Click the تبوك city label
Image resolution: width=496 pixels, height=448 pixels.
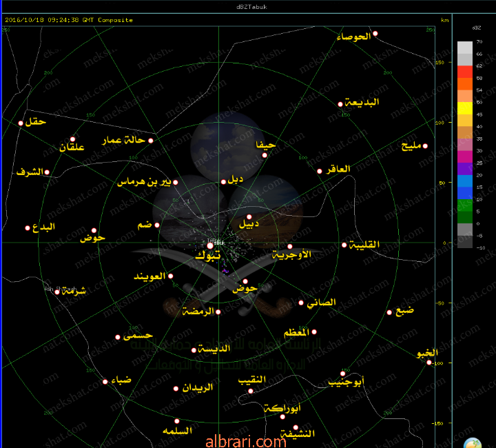pyautogui.click(x=207, y=255)
